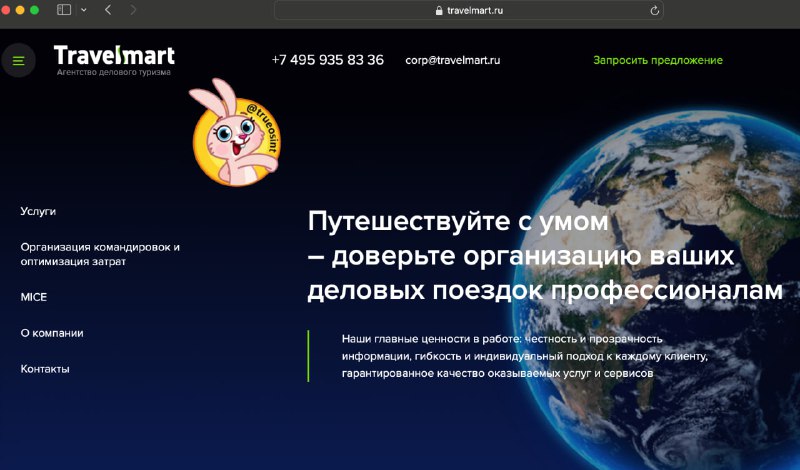Call the phone number +7 495 935 83 36
Screen dimensions: 800x470
click(x=328, y=60)
